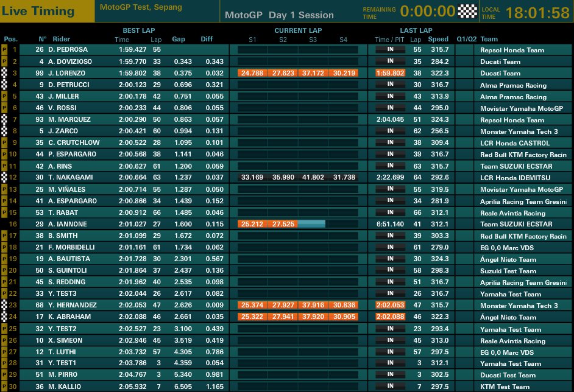The width and height of the screenshot is (574, 392).
Task: Click the P pit marker in P. Espargaro's row
Action: [4, 155]
